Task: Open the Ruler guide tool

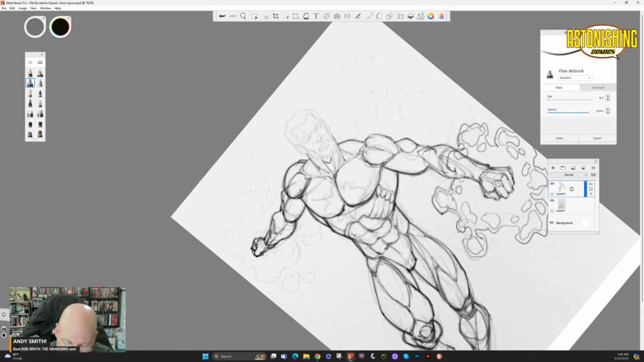Action: point(327,16)
